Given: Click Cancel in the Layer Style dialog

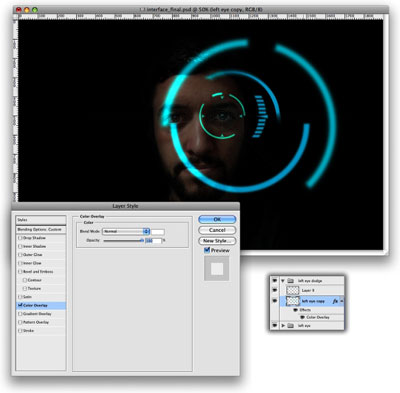Looking at the screenshot, I should [x=217, y=230].
